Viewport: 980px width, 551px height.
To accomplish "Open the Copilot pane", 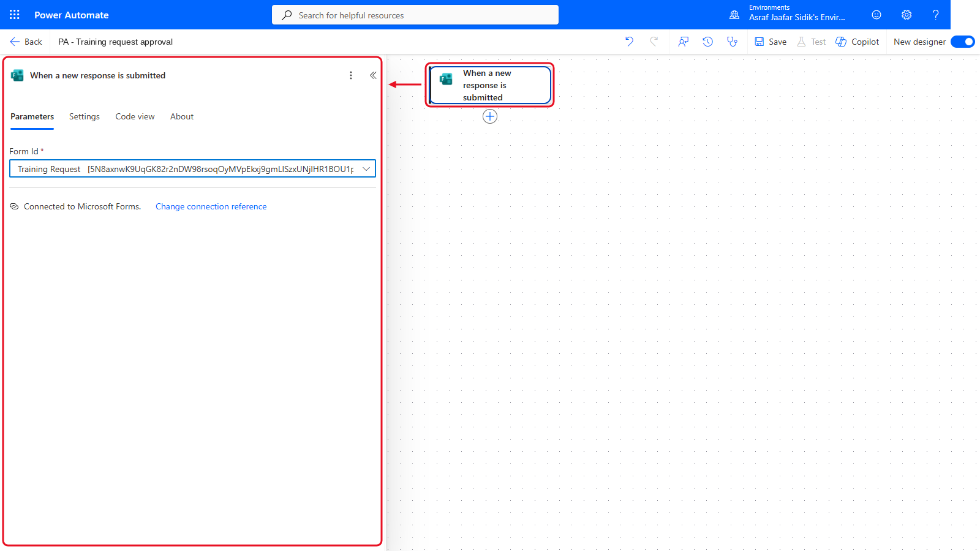I will coord(858,42).
